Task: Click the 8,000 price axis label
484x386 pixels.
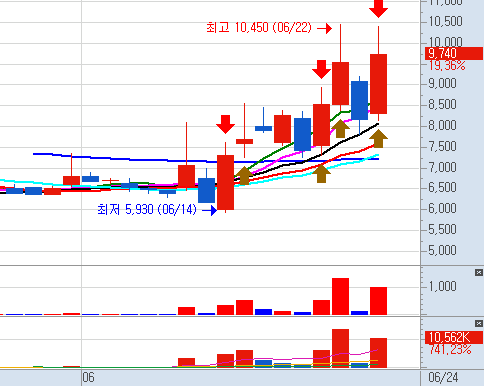Action: click(442, 126)
